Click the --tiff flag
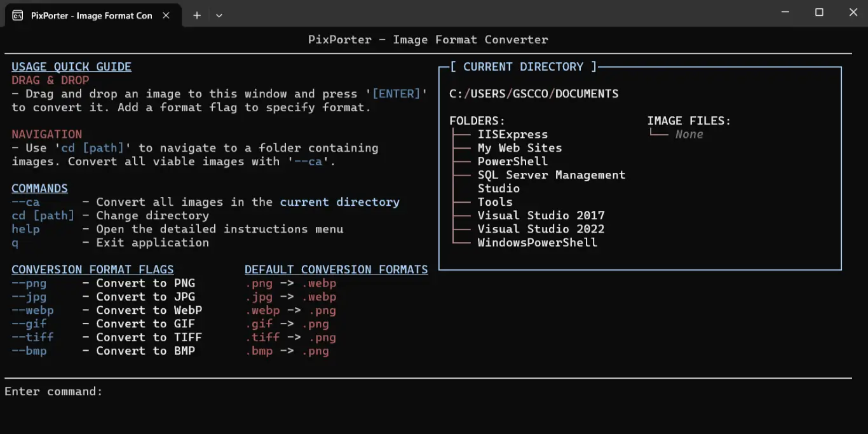Viewport: 868px width, 434px height. click(x=32, y=337)
